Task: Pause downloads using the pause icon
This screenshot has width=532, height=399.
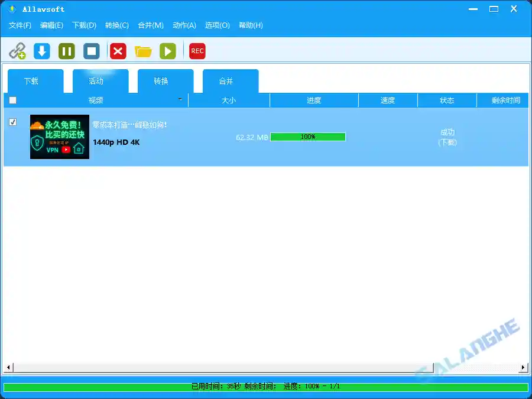Action: (66, 51)
